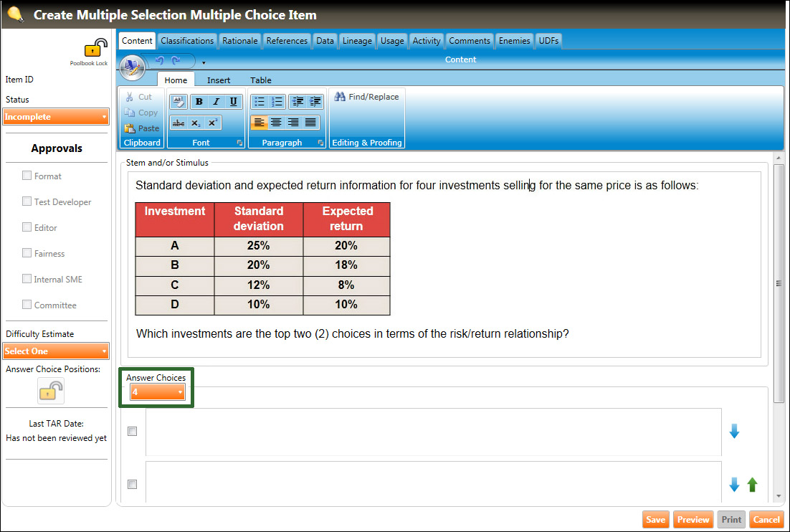This screenshot has width=790, height=532.
Task: Tick the first answer choice checkbox
Action: tap(132, 432)
